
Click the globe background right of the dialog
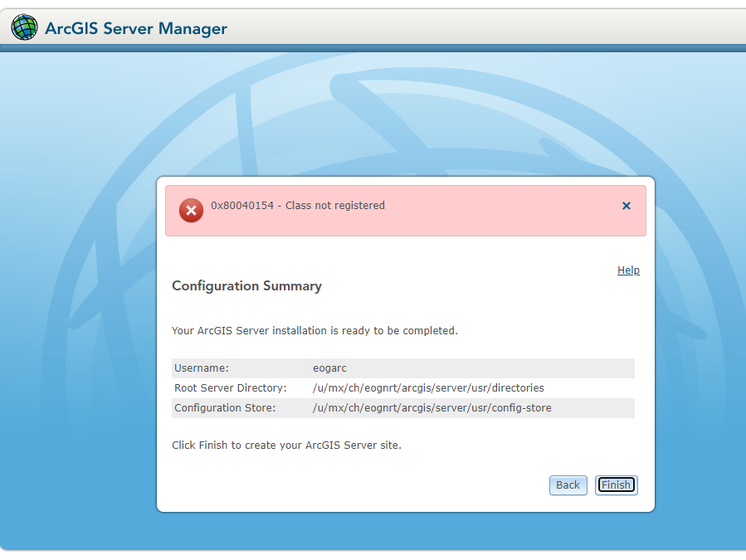click(x=701, y=332)
